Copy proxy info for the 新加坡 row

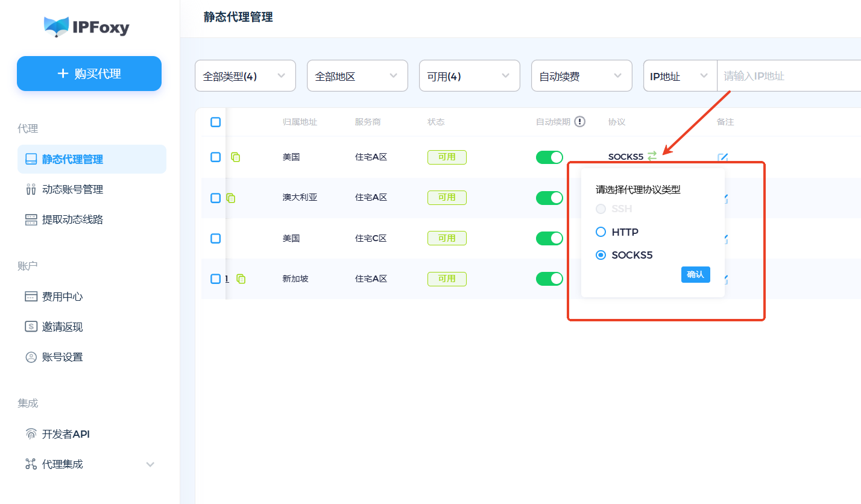coord(241,279)
